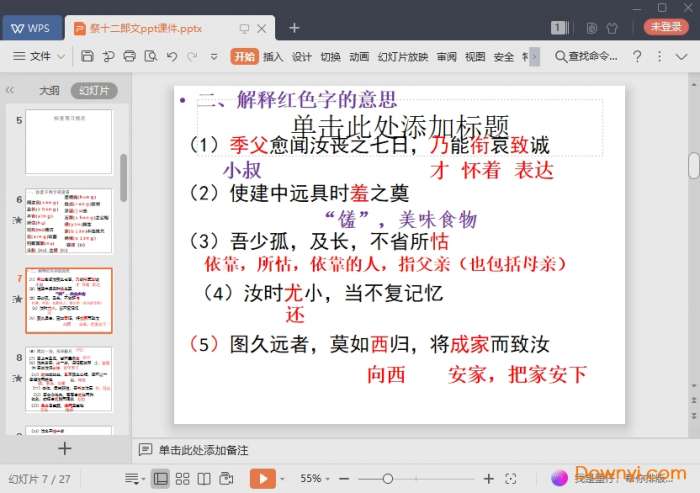
Task: Open the 文件 menu dropdown
Action: point(46,57)
